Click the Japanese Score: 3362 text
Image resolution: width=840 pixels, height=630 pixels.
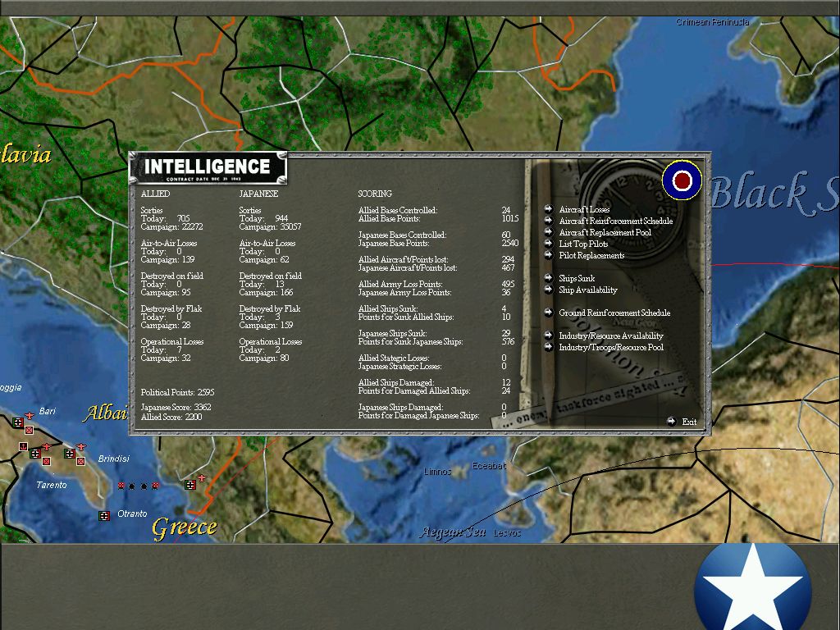[x=176, y=407]
